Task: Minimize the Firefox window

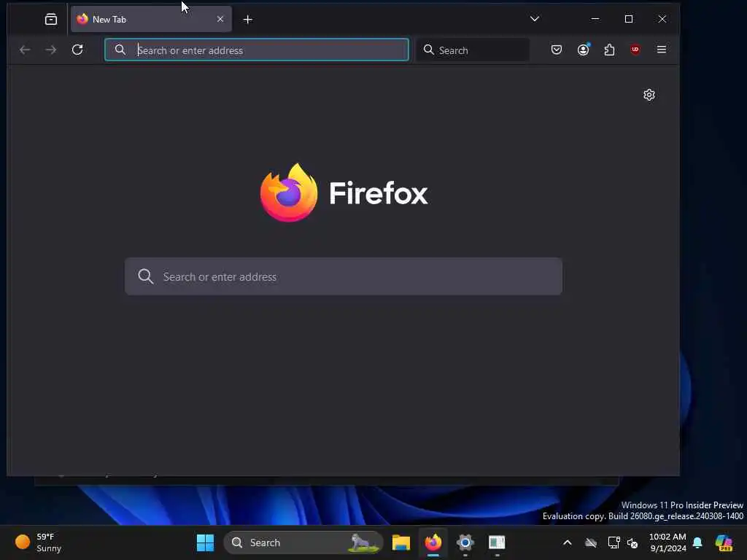Action: click(x=595, y=19)
